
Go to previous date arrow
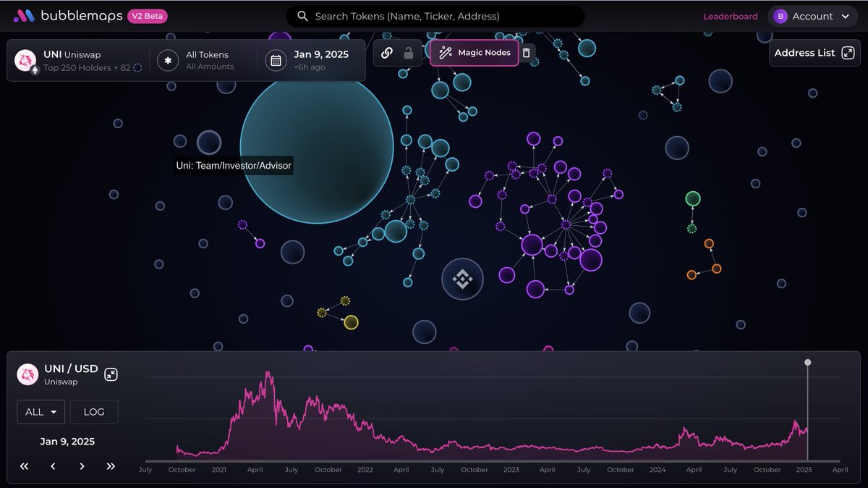[x=53, y=466]
